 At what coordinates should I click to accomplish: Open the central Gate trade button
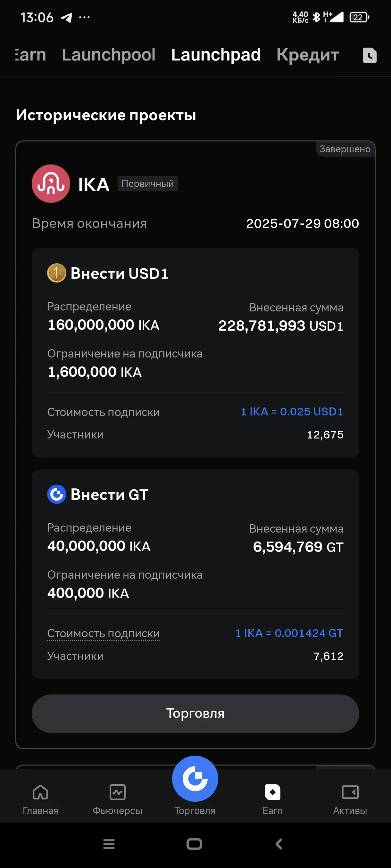click(x=195, y=779)
